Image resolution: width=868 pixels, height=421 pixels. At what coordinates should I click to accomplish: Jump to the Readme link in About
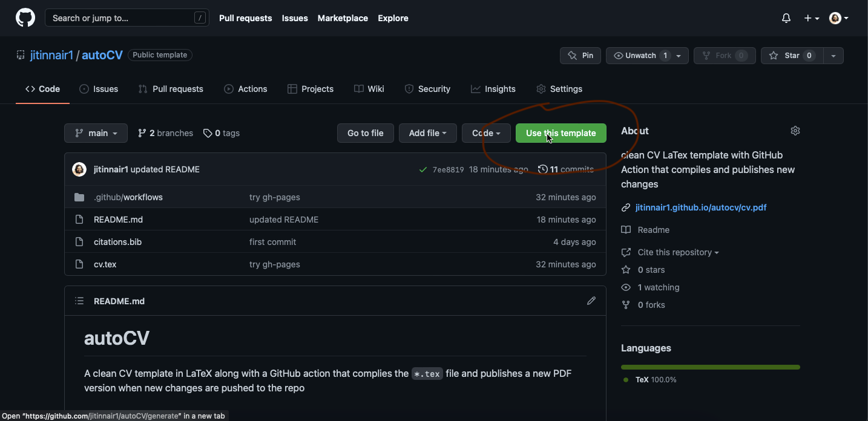click(645, 230)
